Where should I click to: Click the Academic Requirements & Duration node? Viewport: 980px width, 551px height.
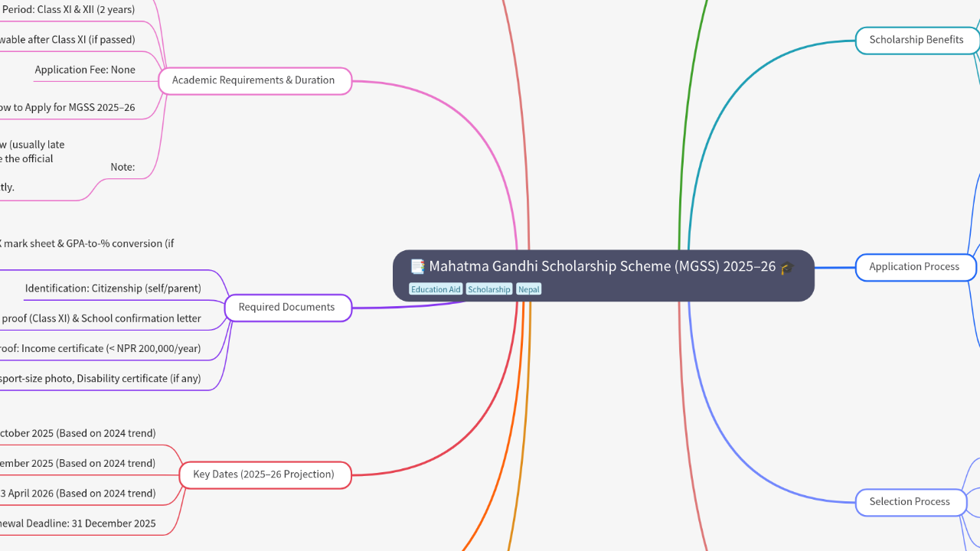pyautogui.click(x=253, y=80)
